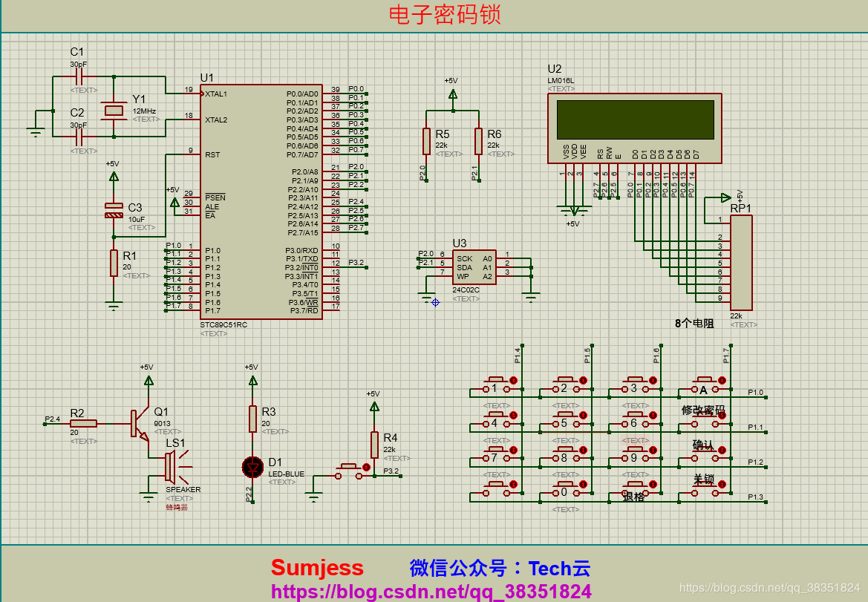868x602 pixels.
Task: Click the unlabeled key left of key 0
Action: (x=497, y=490)
